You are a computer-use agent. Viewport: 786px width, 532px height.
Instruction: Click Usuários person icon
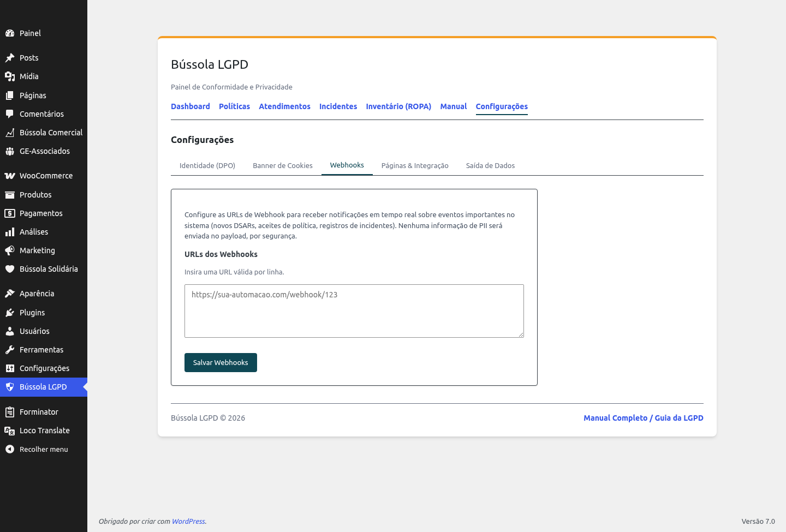click(x=10, y=331)
